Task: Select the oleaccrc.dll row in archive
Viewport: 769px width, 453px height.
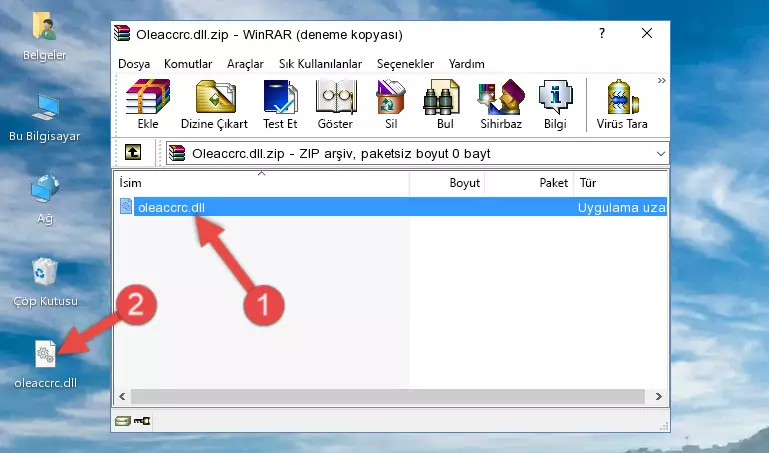Action: point(391,207)
